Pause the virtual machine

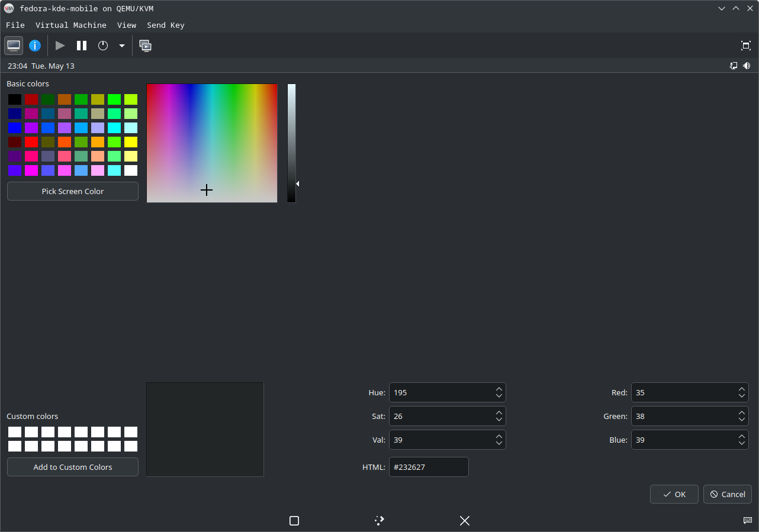[82, 46]
